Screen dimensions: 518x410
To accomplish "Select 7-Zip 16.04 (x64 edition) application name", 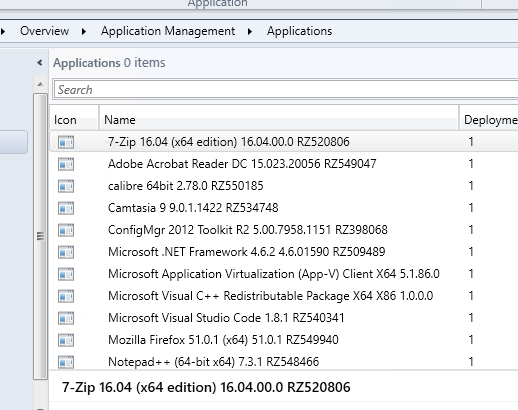I will [x=228, y=142].
